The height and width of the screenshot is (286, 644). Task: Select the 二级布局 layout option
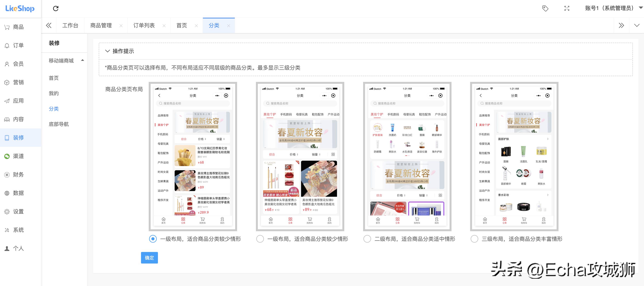click(367, 239)
